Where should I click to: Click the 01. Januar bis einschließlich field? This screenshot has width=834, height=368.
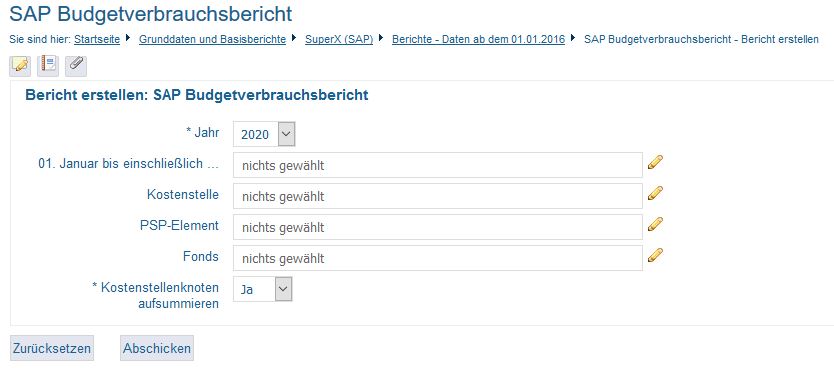438,165
